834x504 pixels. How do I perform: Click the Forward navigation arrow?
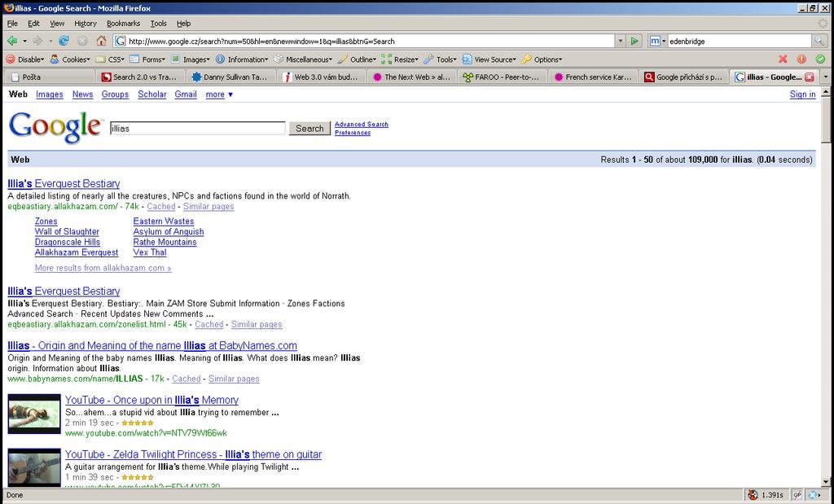37,41
